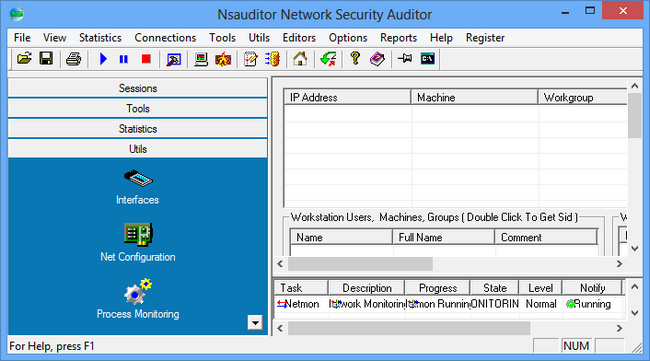Open the Reports menu
This screenshot has width=650, height=361.
click(x=398, y=38)
